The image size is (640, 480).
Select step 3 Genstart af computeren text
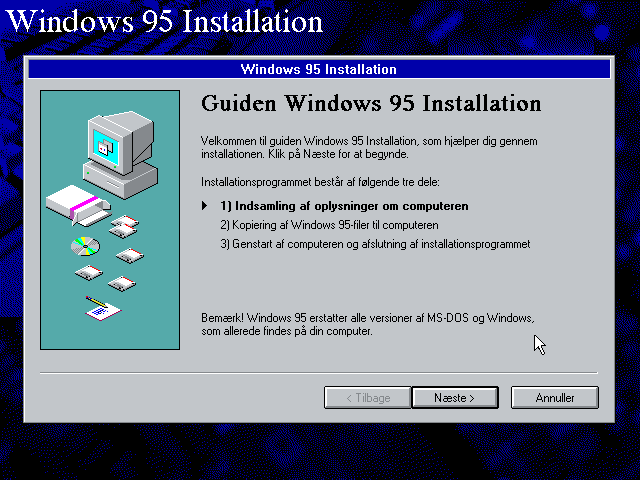375,244
